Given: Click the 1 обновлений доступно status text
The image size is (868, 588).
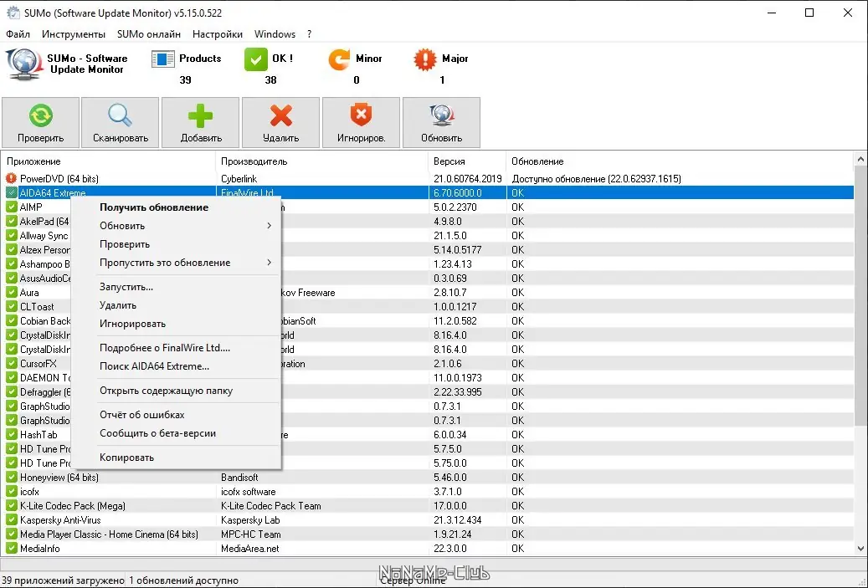Looking at the screenshot, I should [x=184, y=580].
